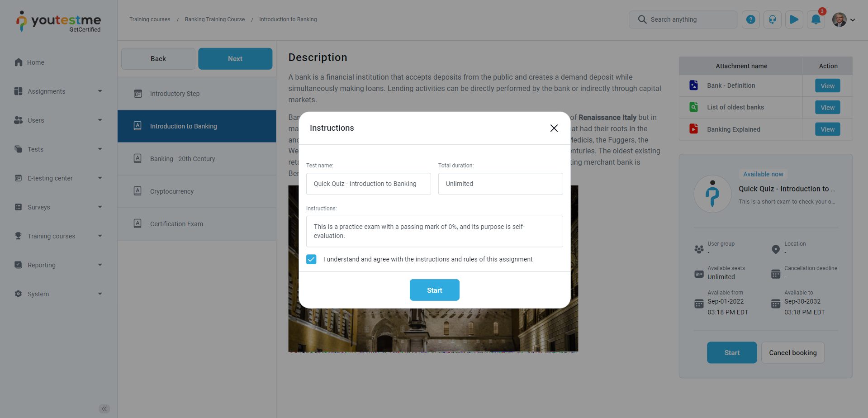Click the youtestme logo

pos(59,21)
